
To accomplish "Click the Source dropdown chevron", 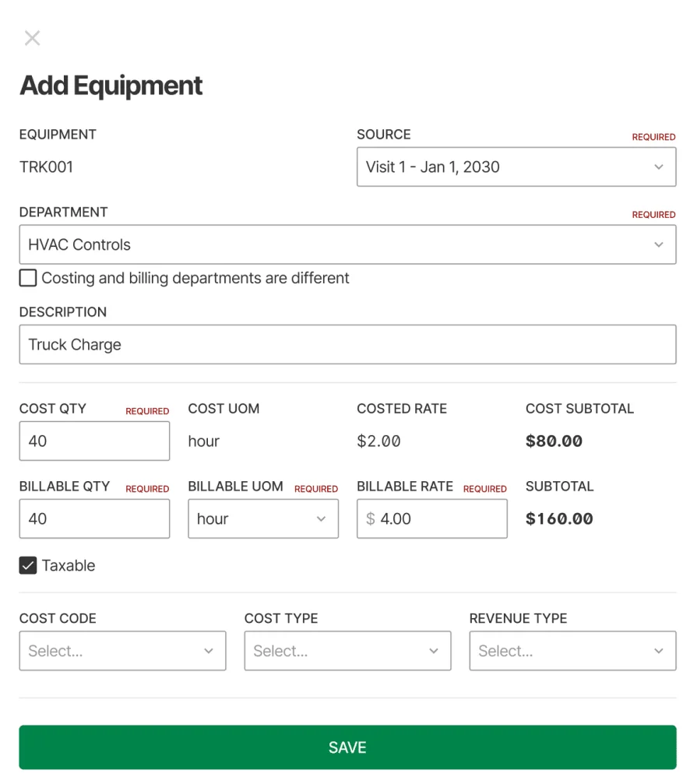I will point(660,166).
